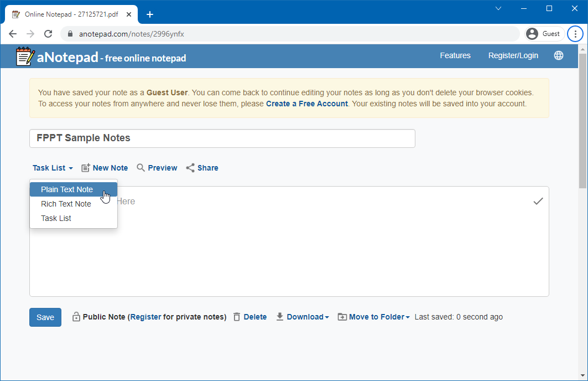Expand Move to Folder dropdown
Screen dimensions: 588x381
tap(374, 317)
